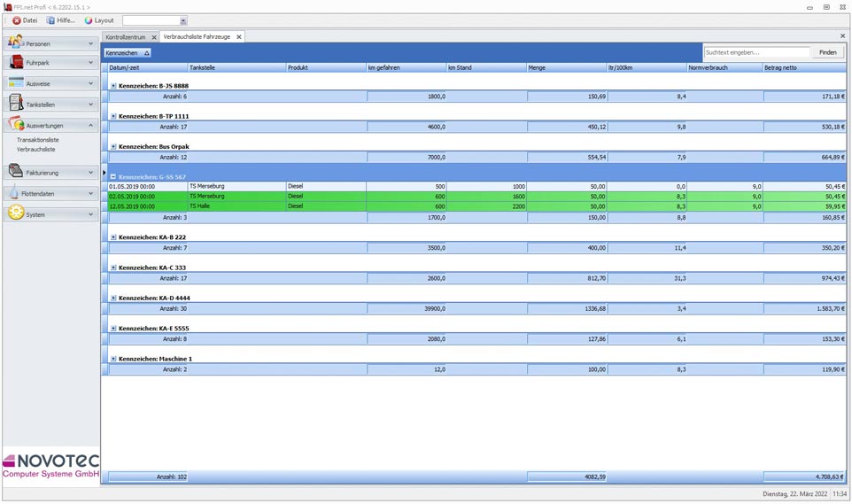Open the layout selection combo box
Screen dimensions: 852x504
tap(183, 20)
